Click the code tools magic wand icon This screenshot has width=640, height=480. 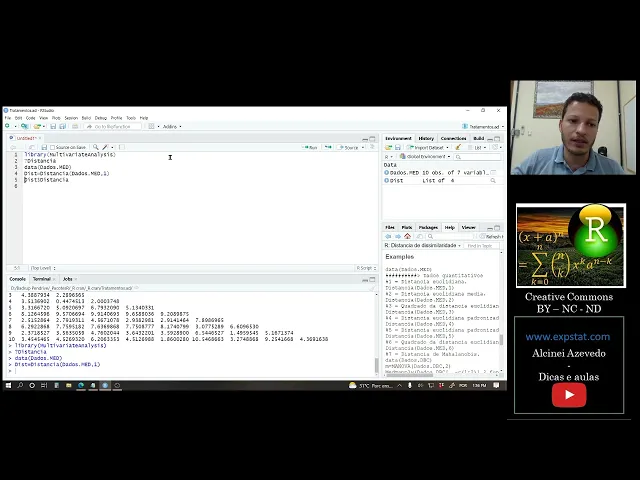click(x=105, y=147)
